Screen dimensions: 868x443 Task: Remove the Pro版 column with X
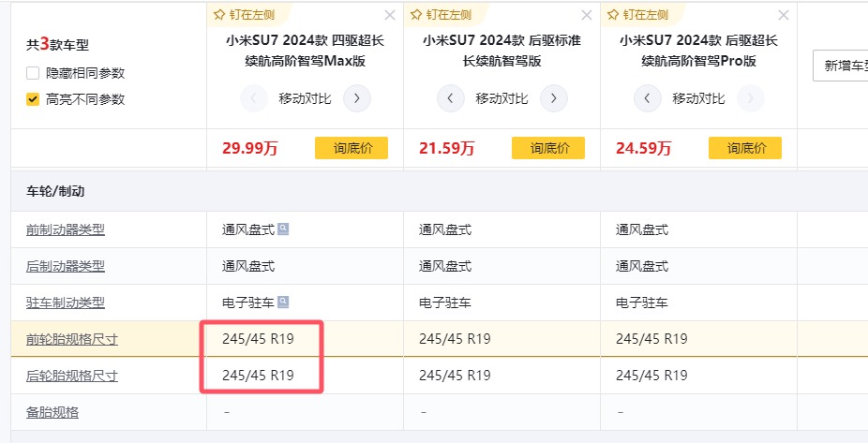tap(784, 15)
